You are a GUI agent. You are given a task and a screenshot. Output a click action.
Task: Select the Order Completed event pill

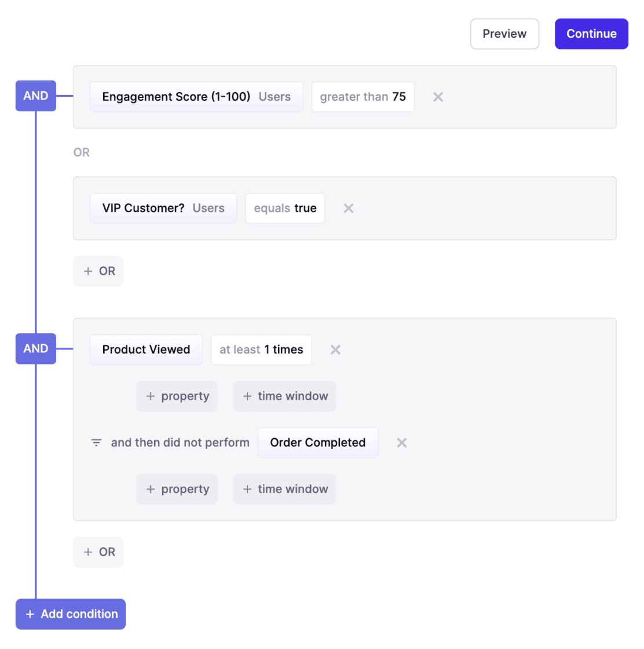tap(317, 442)
